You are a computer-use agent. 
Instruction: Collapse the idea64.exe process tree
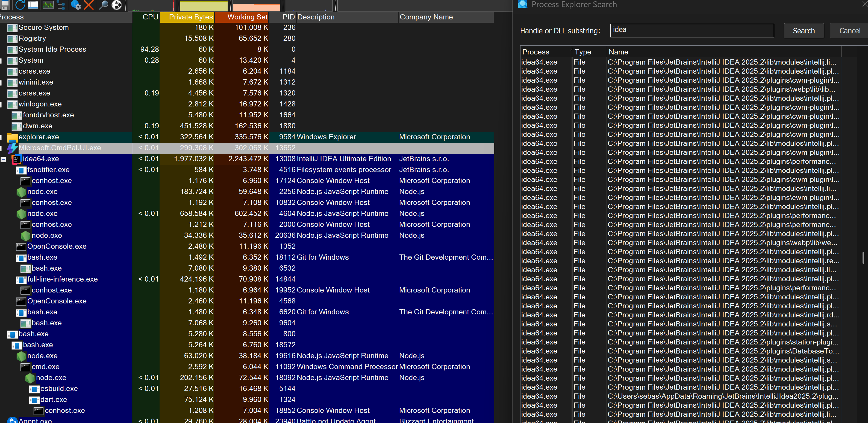point(3,159)
